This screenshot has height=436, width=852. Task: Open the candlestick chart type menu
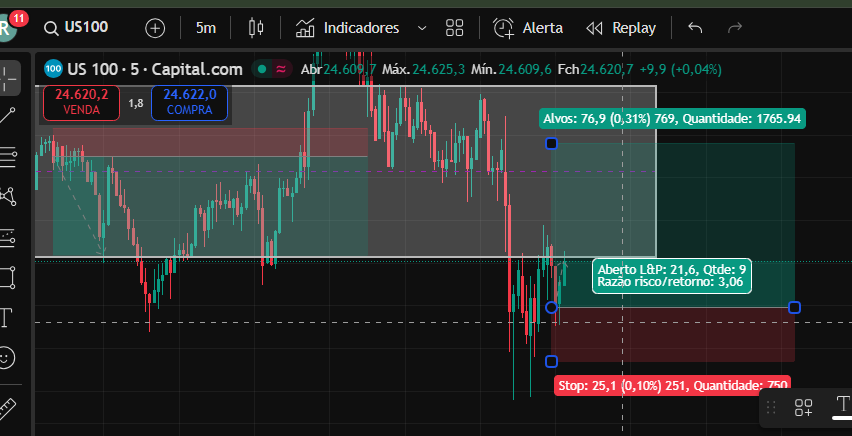pos(255,28)
